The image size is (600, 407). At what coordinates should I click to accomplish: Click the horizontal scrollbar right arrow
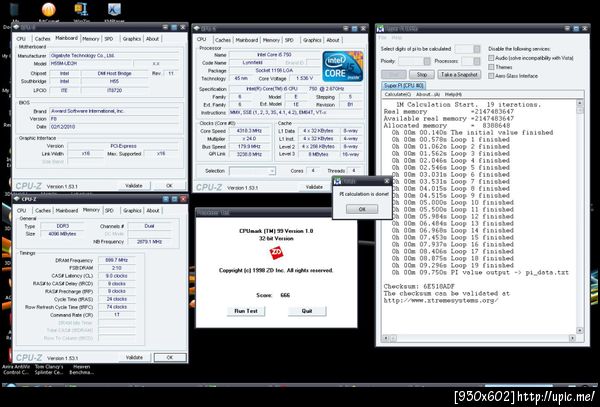click(x=572, y=338)
